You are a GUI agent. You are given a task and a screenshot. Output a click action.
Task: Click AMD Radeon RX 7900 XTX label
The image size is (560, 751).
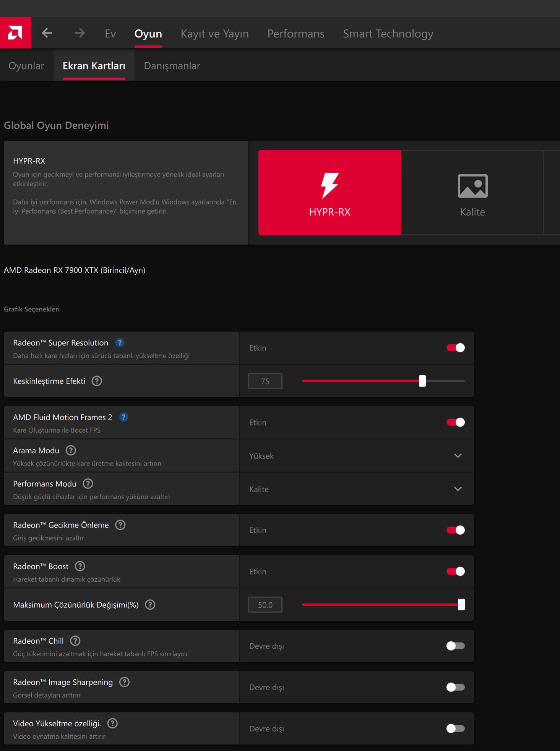point(75,270)
